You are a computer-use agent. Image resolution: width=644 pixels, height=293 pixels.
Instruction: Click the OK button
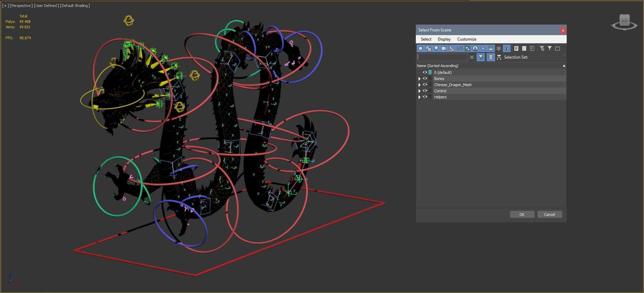coord(522,215)
